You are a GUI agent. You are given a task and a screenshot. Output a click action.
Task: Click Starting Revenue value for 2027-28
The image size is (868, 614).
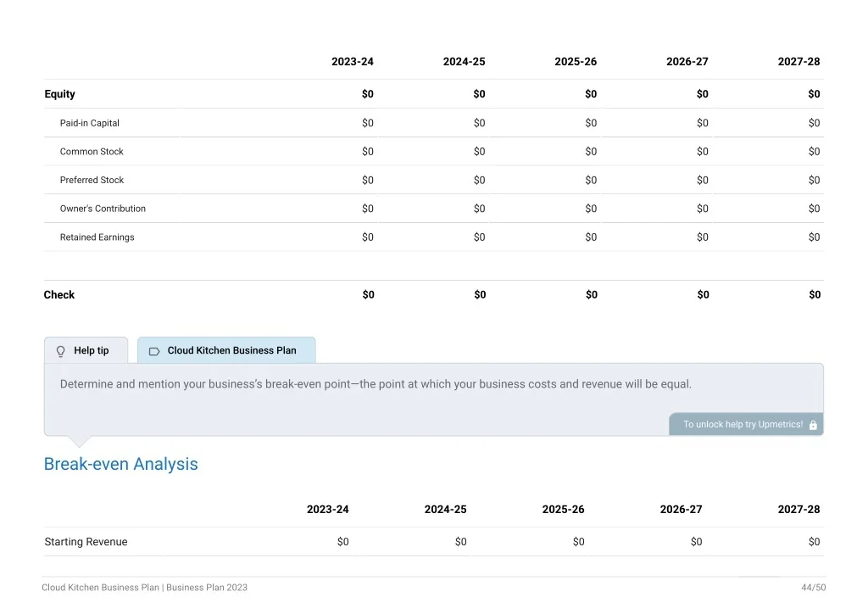[x=815, y=541]
